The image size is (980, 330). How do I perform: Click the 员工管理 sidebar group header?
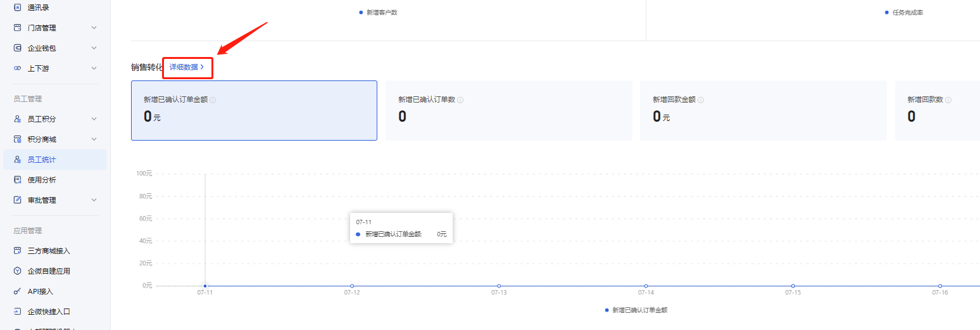point(27,99)
